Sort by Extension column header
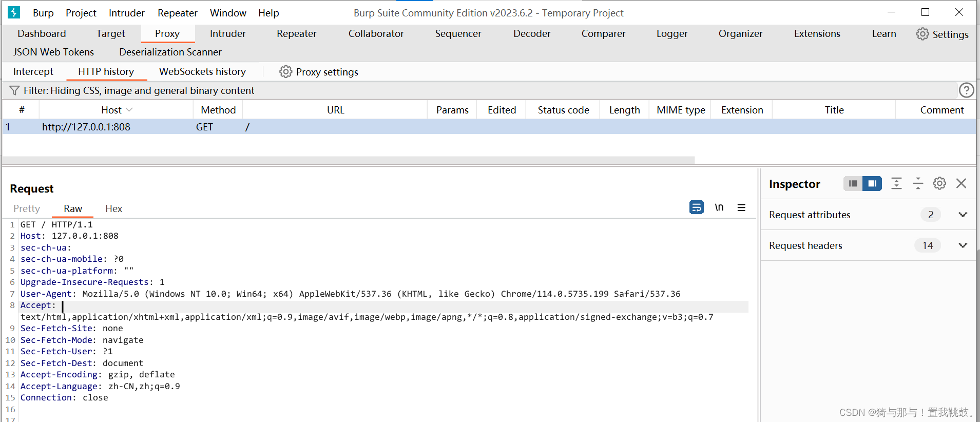Screen dimensions: 980x422 pos(742,110)
